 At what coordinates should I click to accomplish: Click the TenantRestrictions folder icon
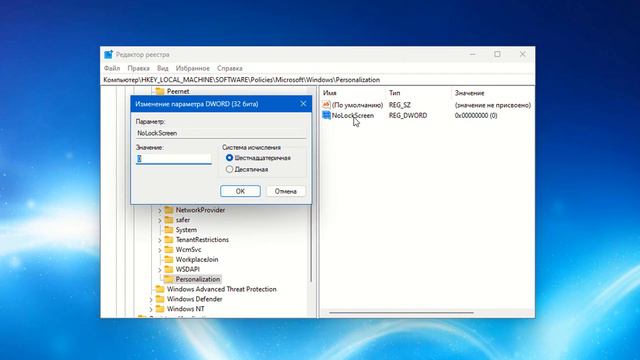click(169, 240)
